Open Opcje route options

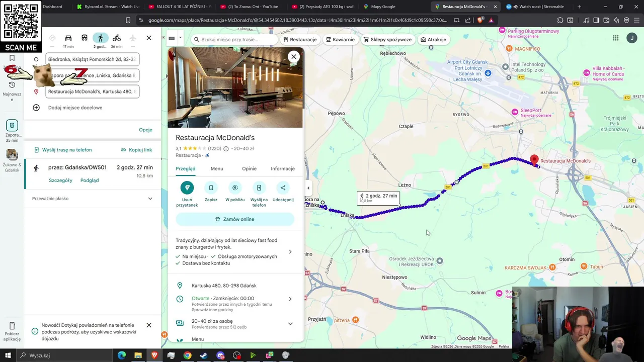145,130
